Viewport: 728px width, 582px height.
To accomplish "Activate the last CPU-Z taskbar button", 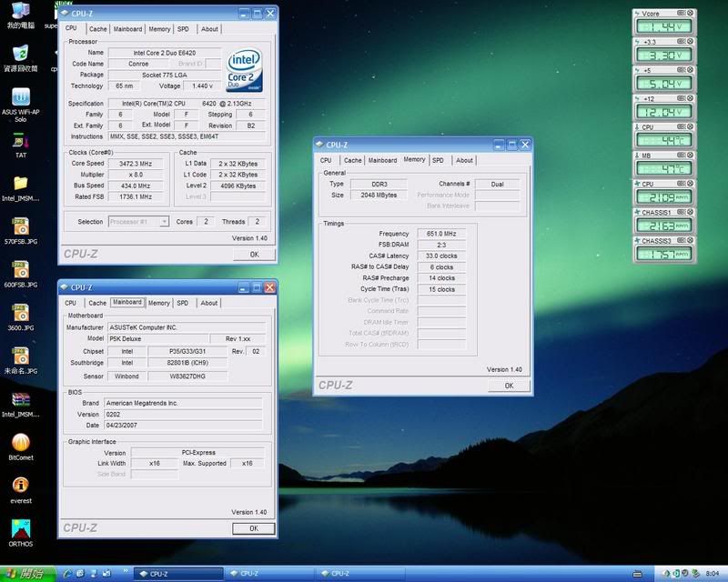I will (x=360, y=574).
